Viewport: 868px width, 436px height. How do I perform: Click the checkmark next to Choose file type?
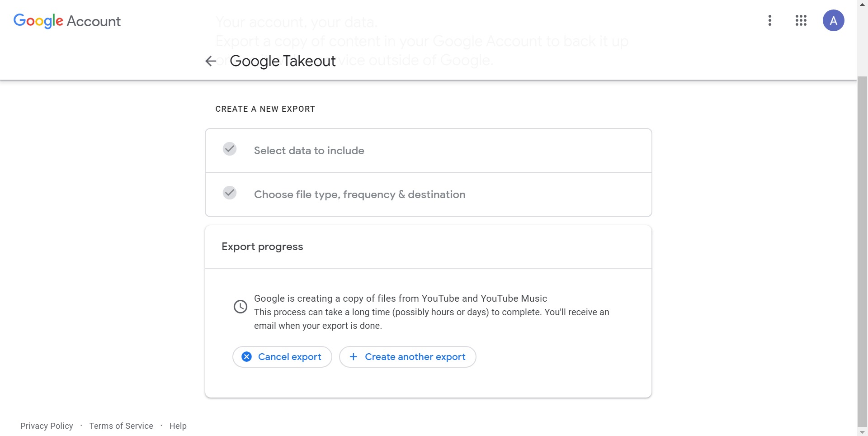click(x=230, y=193)
